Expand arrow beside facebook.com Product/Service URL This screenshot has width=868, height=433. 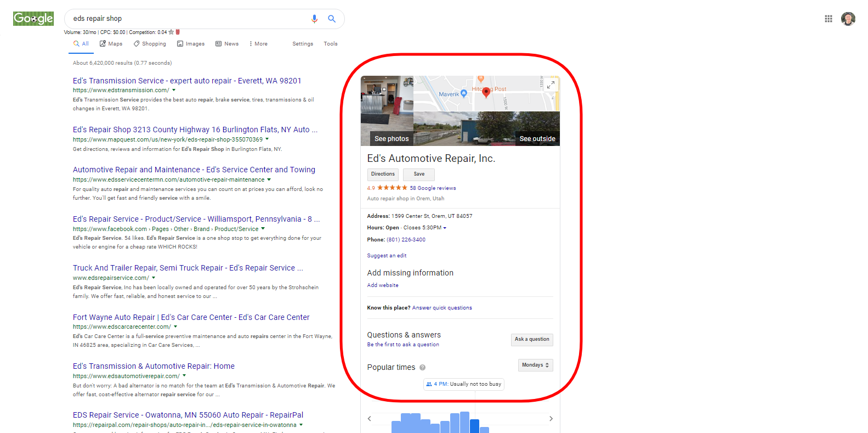click(263, 229)
